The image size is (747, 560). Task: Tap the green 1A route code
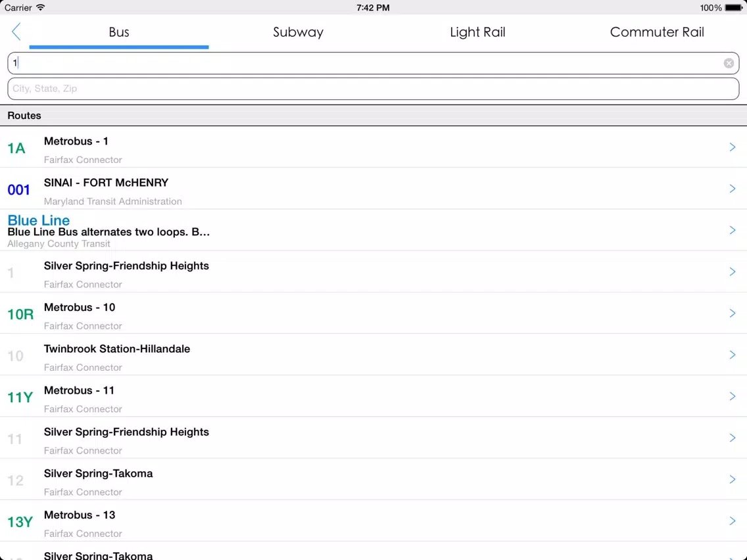click(x=16, y=149)
